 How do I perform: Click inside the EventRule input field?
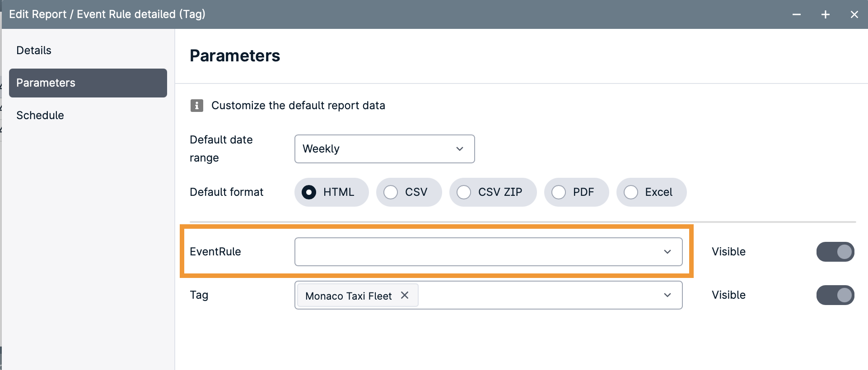click(x=474, y=252)
